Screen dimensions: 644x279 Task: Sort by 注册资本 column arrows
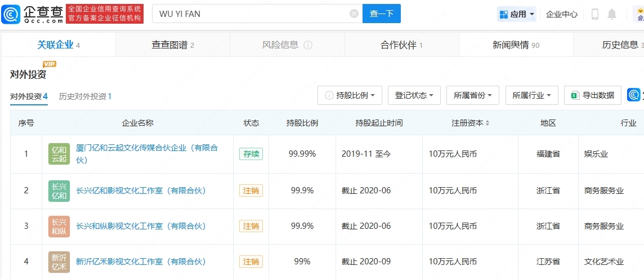(488, 123)
